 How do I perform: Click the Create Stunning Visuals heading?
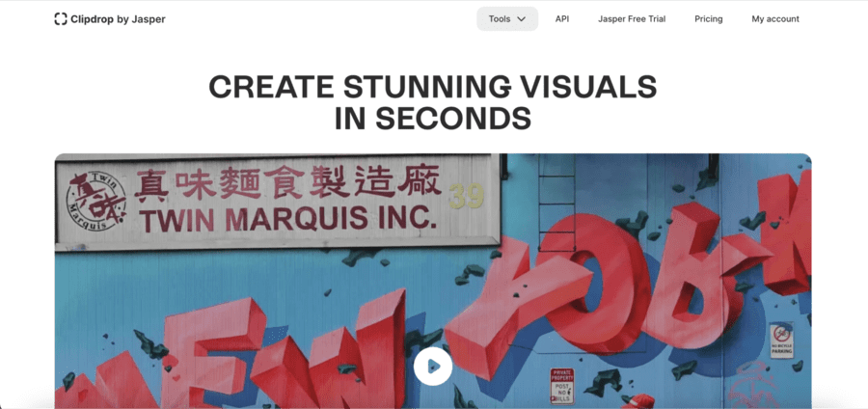[x=433, y=87]
